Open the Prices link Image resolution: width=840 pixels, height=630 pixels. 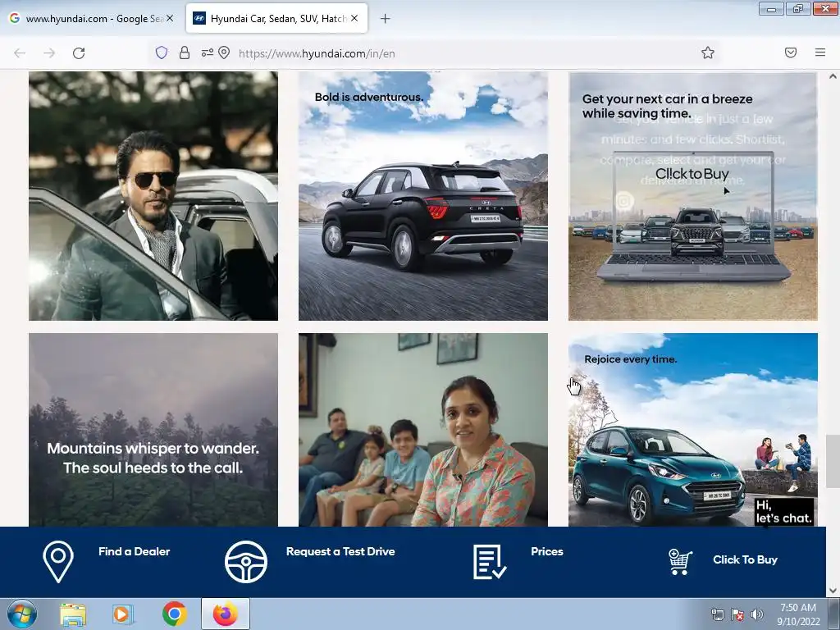coord(547,551)
